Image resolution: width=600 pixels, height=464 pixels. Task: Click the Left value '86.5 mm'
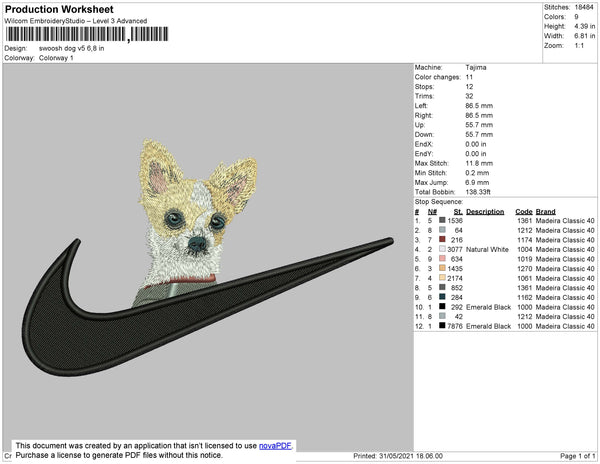tap(479, 106)
